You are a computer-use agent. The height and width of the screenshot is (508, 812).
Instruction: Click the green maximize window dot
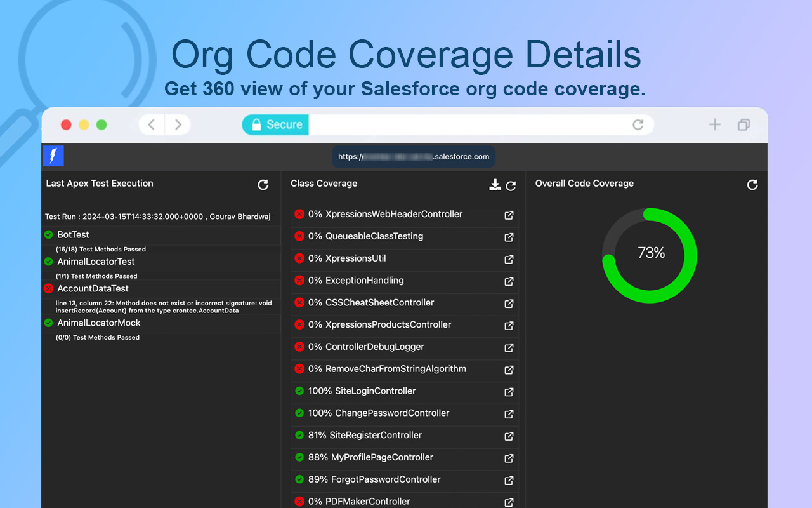(x=101, y=124)
